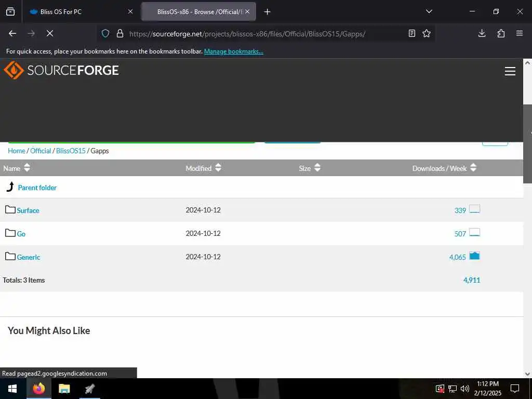Sort files by Size column
This screenshot has width=532, height=399.
[x=310, y=168]
